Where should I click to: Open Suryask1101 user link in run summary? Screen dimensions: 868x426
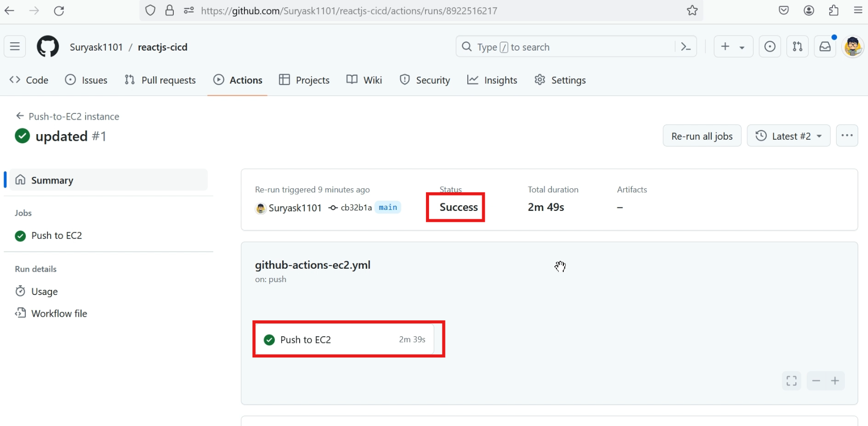[x=295, y=208]
